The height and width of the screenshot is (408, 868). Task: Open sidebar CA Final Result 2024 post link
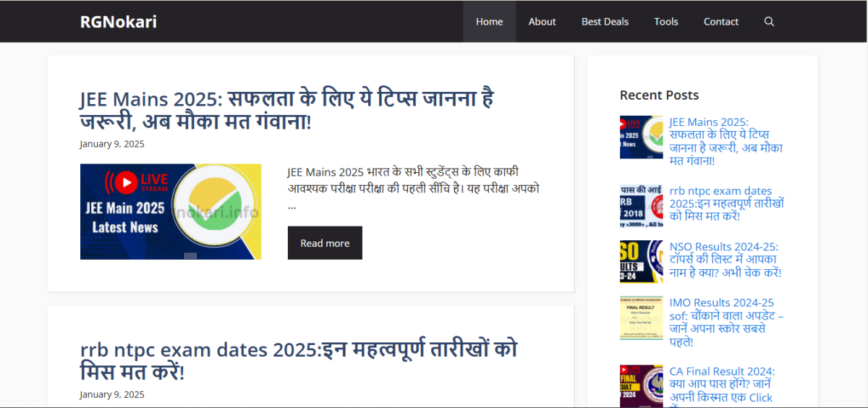click(x=722, y=386)
